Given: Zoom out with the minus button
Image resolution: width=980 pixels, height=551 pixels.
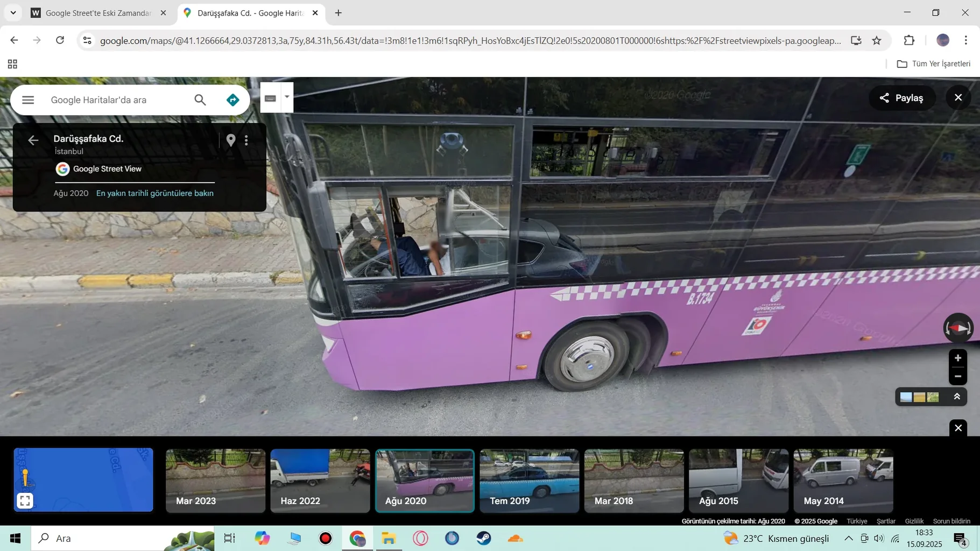Looking at the screenshot, I should point(957,376).
